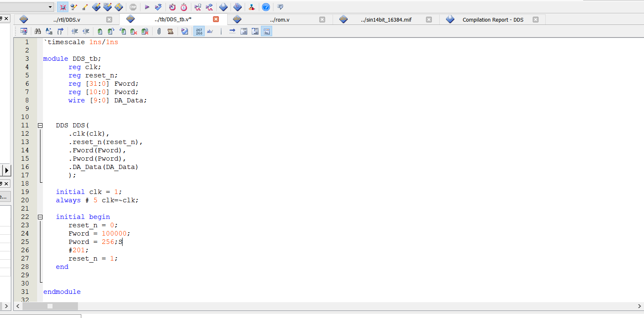Click the Stop Processing stop-sign button
This screenshot has width=644, height=318.
pyautogui.click(x=133, y=7)
